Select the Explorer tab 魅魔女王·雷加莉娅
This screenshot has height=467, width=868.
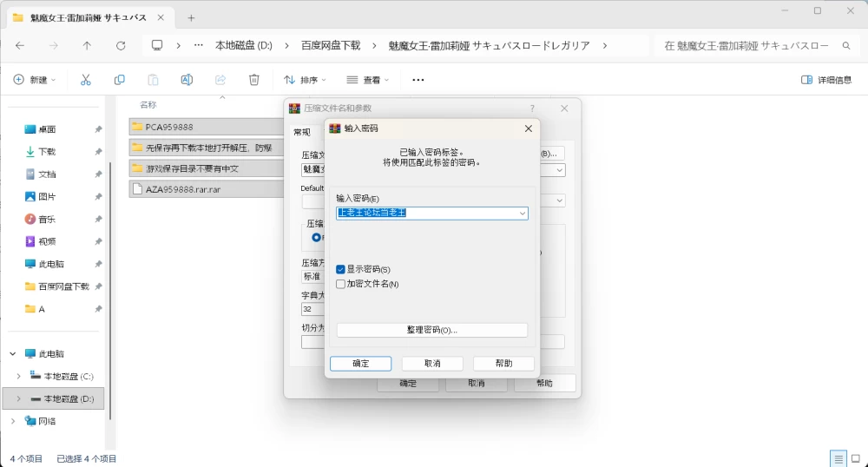point(89,17)
